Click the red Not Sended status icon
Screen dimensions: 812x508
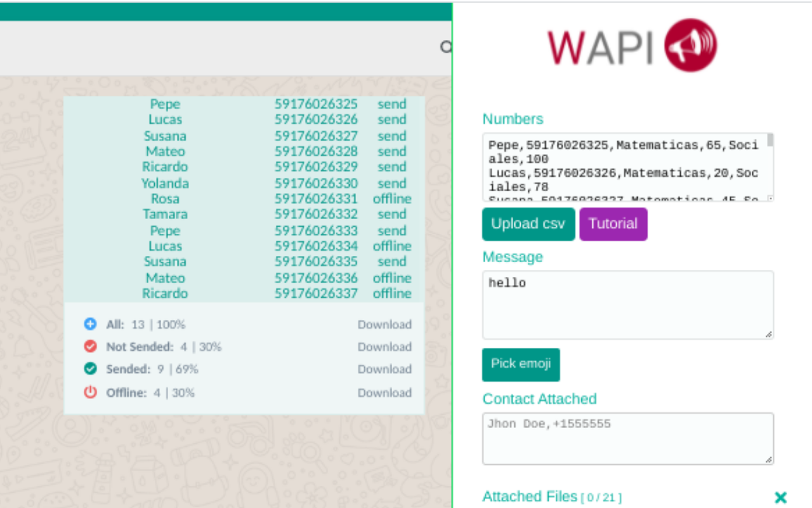click(90, 346)
